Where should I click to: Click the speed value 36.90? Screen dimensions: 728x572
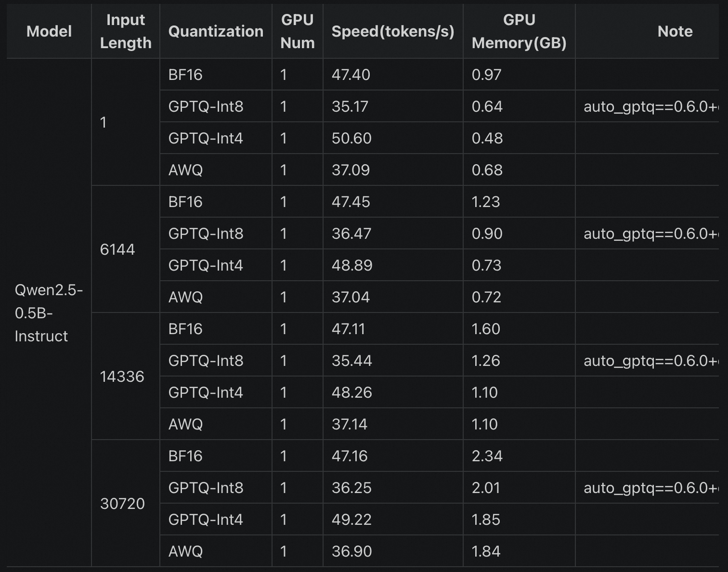(x=352, y=551)
